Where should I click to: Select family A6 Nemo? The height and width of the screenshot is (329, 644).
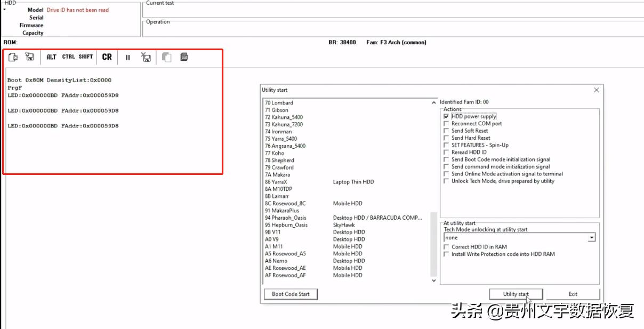tap(347, 261)
